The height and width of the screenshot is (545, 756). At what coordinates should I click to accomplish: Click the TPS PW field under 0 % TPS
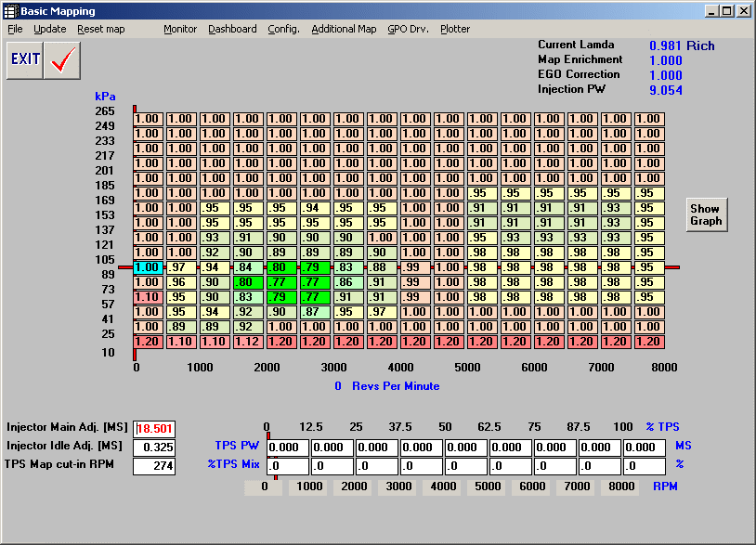tap(288, 448)
